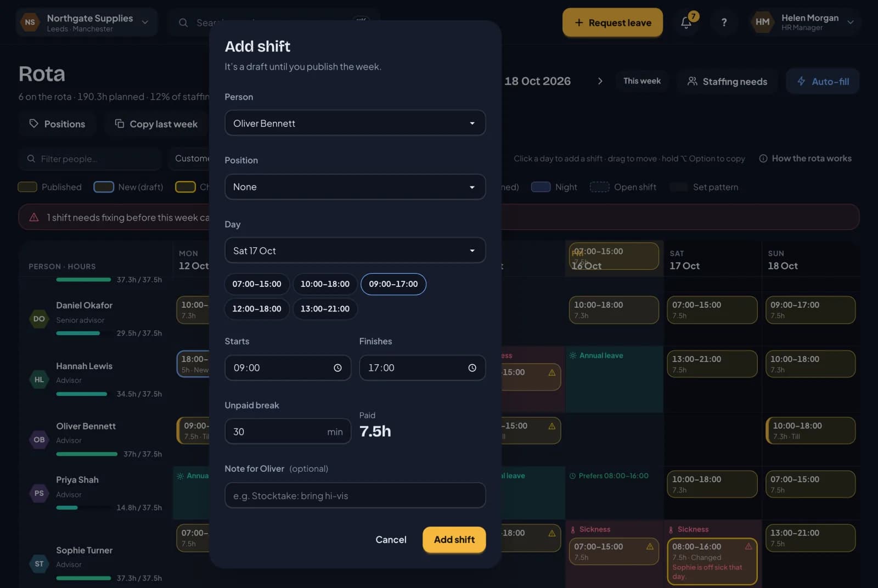
Task: Click the Priya Shah PS avatar
Action: 39,493
